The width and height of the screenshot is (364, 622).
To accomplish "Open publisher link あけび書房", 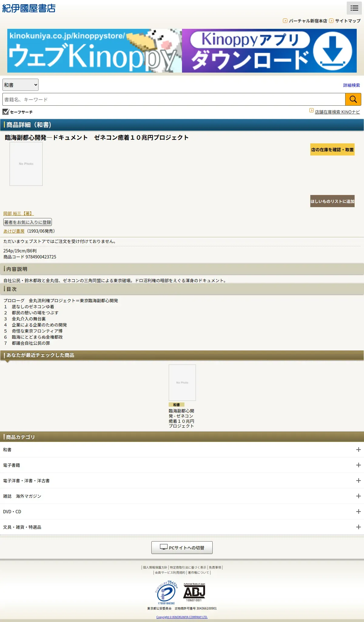I will [x=14, y=231].
